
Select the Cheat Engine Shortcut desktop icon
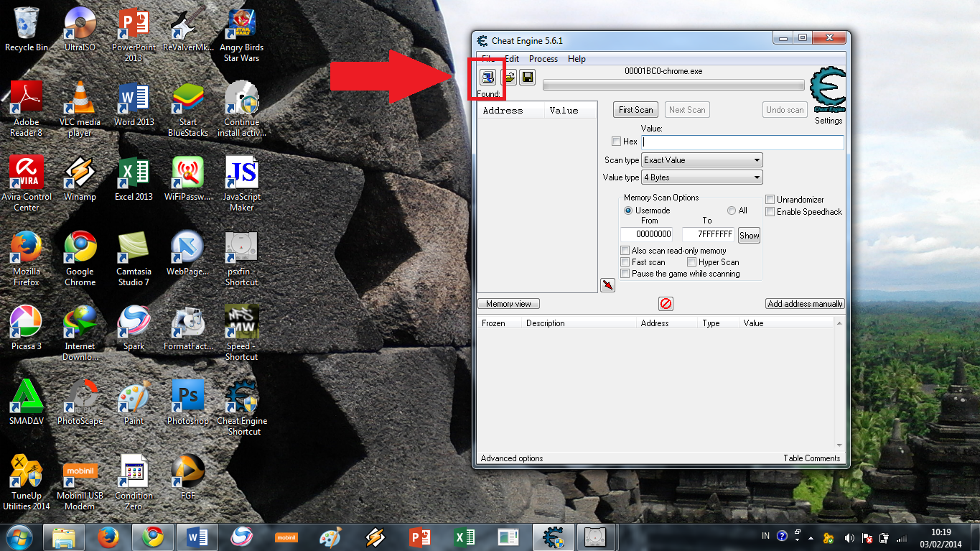241,408
